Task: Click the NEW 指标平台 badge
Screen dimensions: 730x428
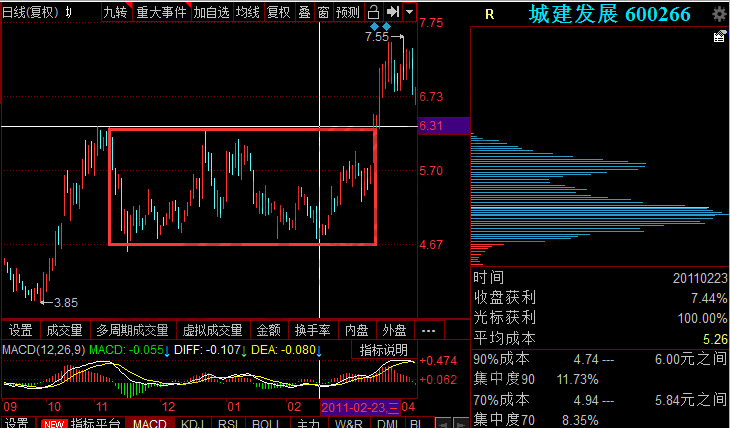Action: click(x=51, y=423)
